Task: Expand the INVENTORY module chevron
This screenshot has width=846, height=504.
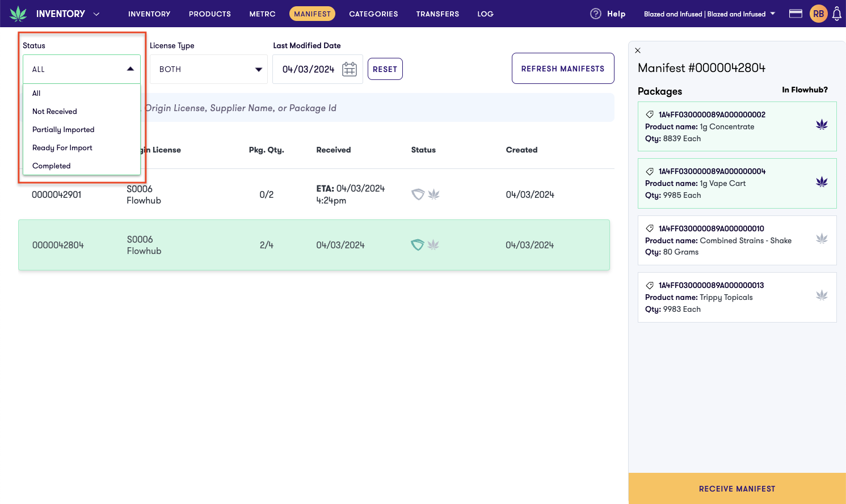Action: coord(96,14)
